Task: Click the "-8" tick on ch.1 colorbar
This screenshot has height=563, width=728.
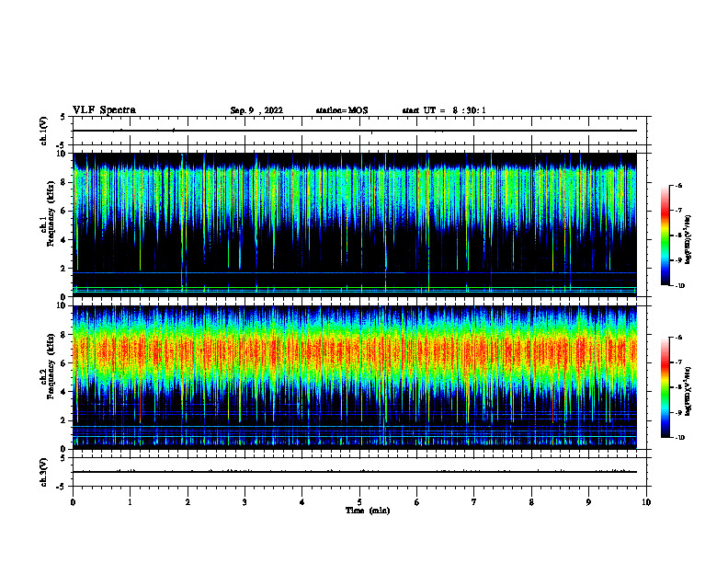Action: click(x=679, y=236)
